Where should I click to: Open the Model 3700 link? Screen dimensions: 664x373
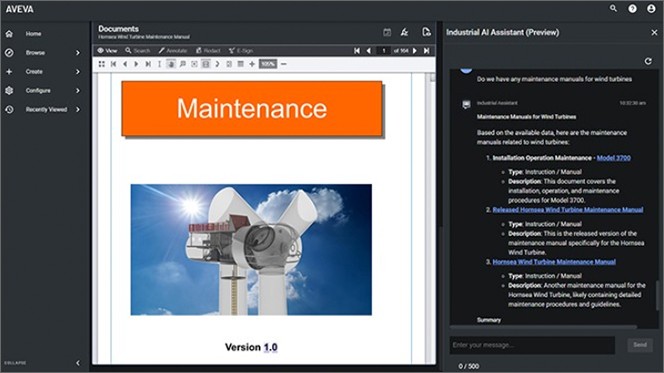coord(613,158)
